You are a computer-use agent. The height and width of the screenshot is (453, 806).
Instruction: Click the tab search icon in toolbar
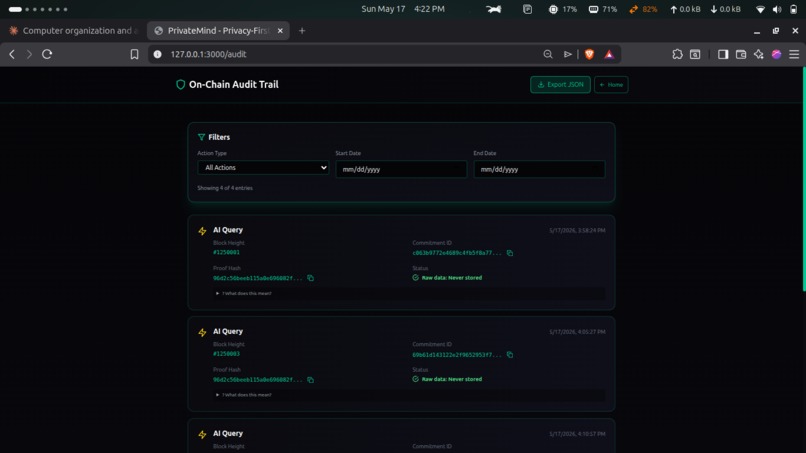point(695,54)
